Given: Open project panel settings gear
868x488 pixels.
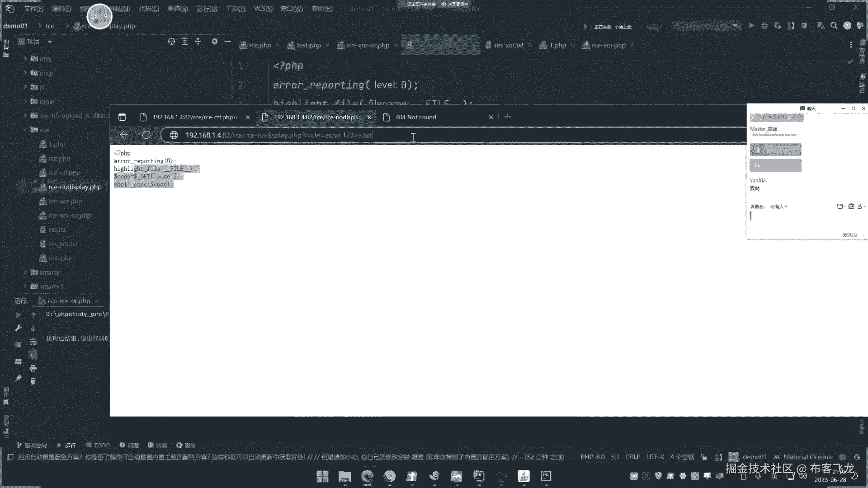Looking at the screenshot, I should point(214,42).
